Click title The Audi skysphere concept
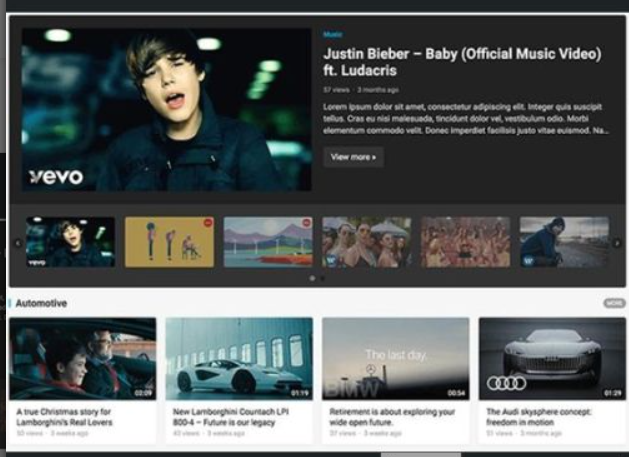 pos(538,417)
